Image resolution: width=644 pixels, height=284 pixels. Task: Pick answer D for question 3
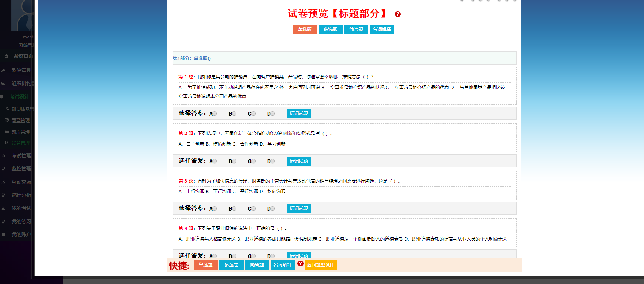pyautogui.click(x=273, y=209)
